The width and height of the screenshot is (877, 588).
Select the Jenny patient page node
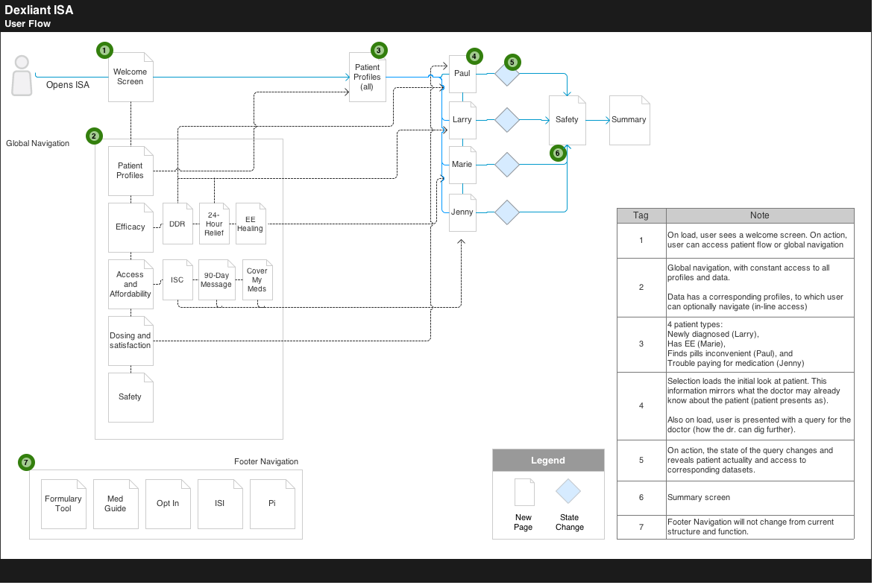pos(462,212)
